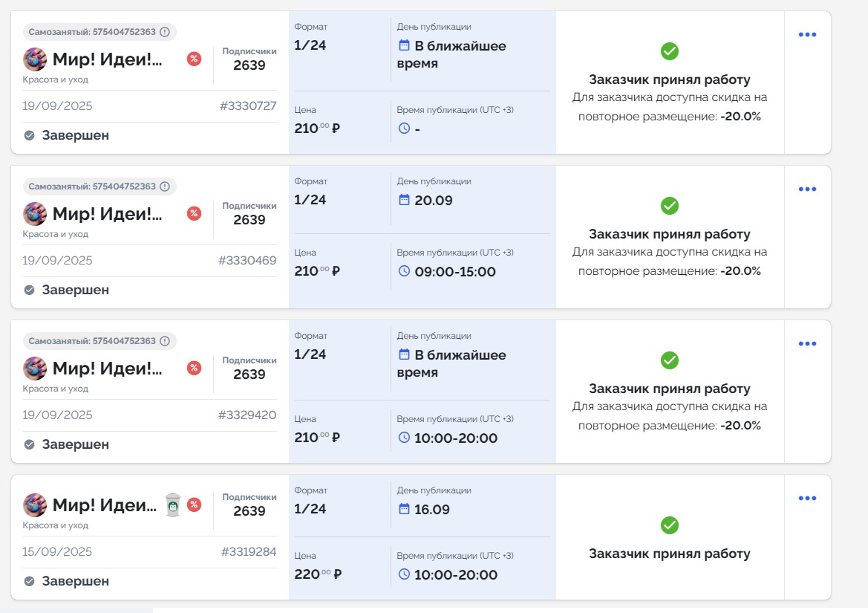This screenshot has width=868, height=613.
Task: Click red percent discount badge in order #3330727
Action: (194, 59)
